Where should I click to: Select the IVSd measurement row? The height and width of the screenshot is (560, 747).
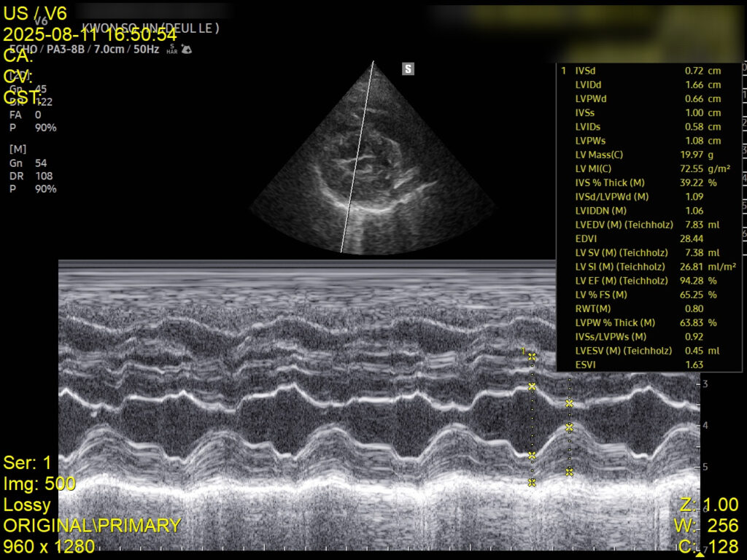tap(642, 71)
